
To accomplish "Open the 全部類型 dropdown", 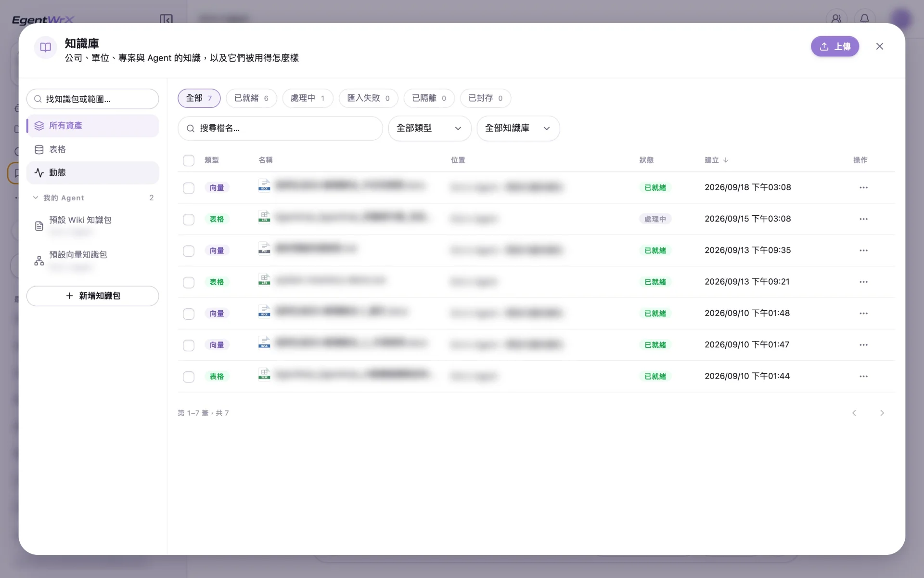I will tap(429, 128).
